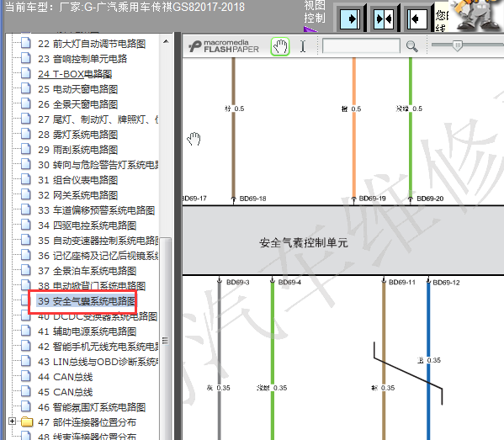The image size is (504, 440).
Task: Select the text selection I-beam tool
Action: (303, 46)
